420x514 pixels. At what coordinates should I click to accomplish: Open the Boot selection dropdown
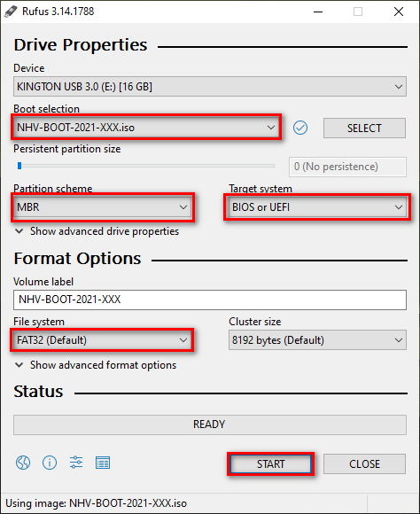(x=146, y=128)
